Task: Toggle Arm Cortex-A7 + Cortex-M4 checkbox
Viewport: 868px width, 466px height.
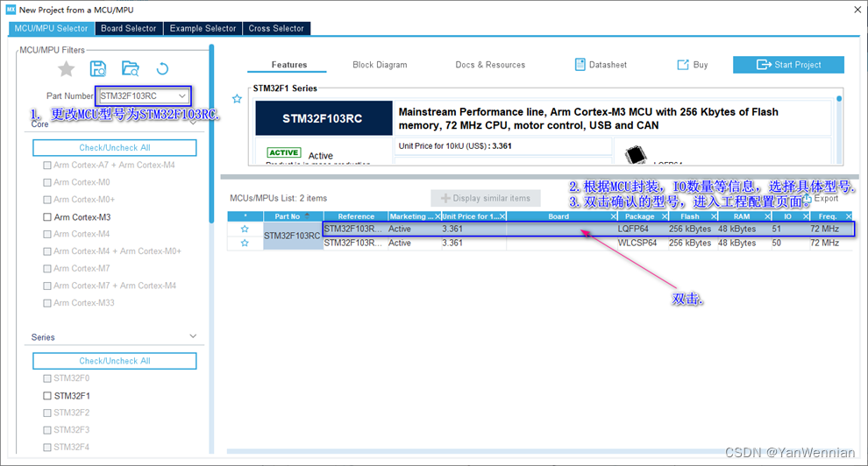Action: coord(47,166)
